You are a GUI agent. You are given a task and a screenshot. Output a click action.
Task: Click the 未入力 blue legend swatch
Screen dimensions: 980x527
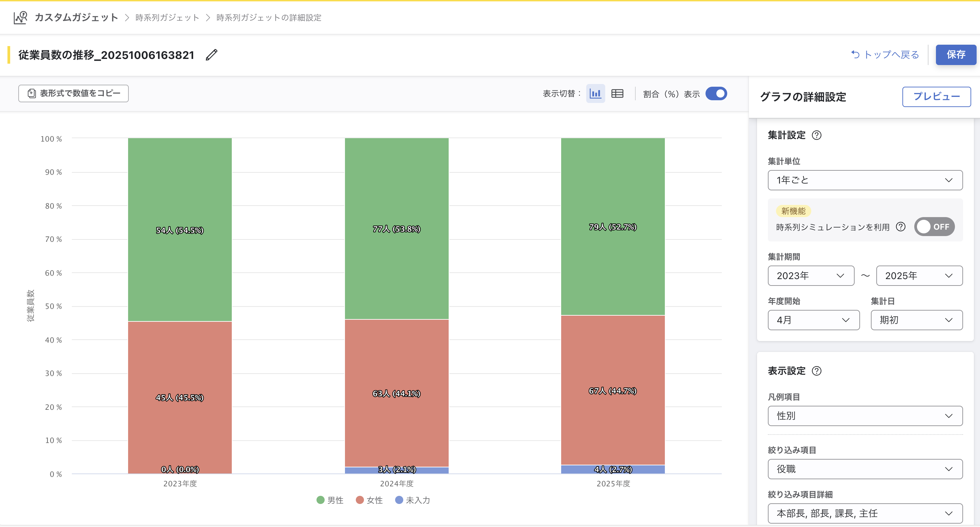click(399, 500)
